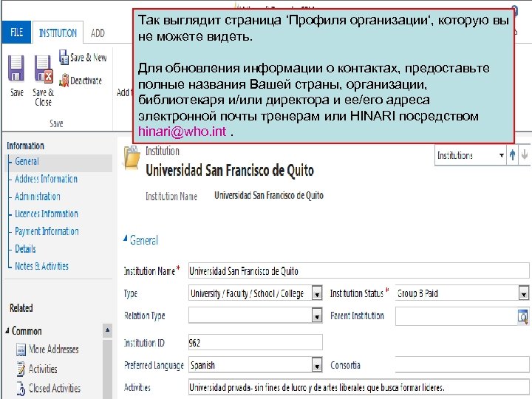Open Address Information section
This screenshot has height=399, width=532.
pyautogui.click(x=46, y=179)
